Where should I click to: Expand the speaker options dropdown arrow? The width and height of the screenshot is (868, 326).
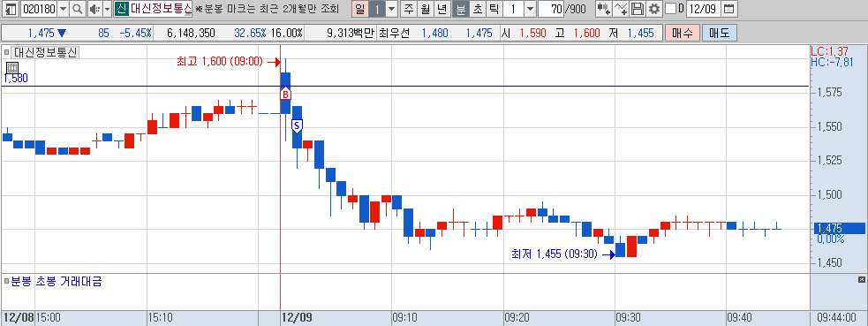point(107,9)
